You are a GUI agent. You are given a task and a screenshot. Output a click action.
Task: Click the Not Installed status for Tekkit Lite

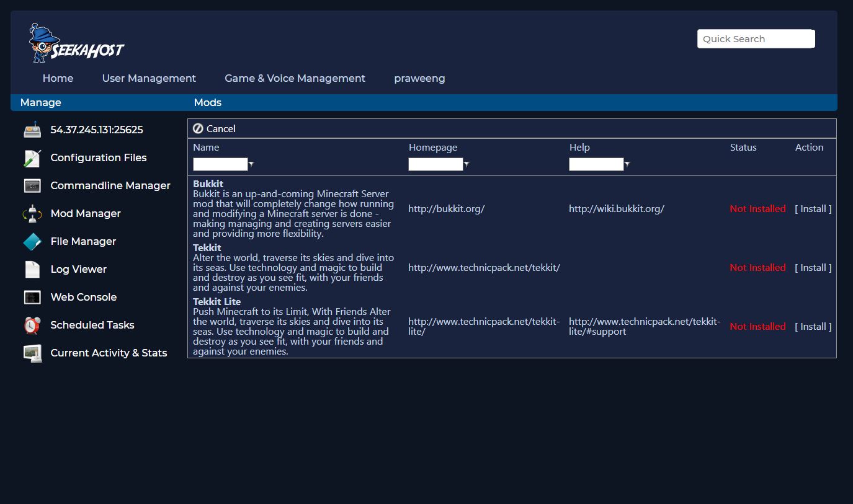[x=757, y=327]
